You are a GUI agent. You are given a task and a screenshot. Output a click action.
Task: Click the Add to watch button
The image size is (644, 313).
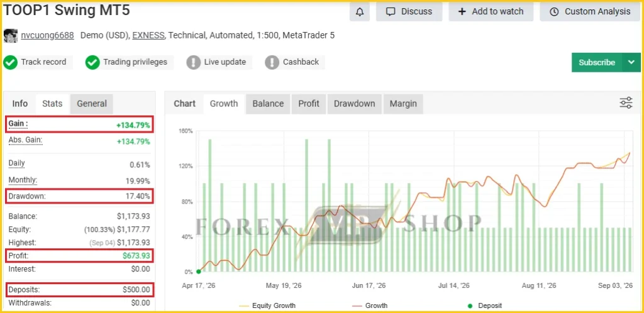491,11
